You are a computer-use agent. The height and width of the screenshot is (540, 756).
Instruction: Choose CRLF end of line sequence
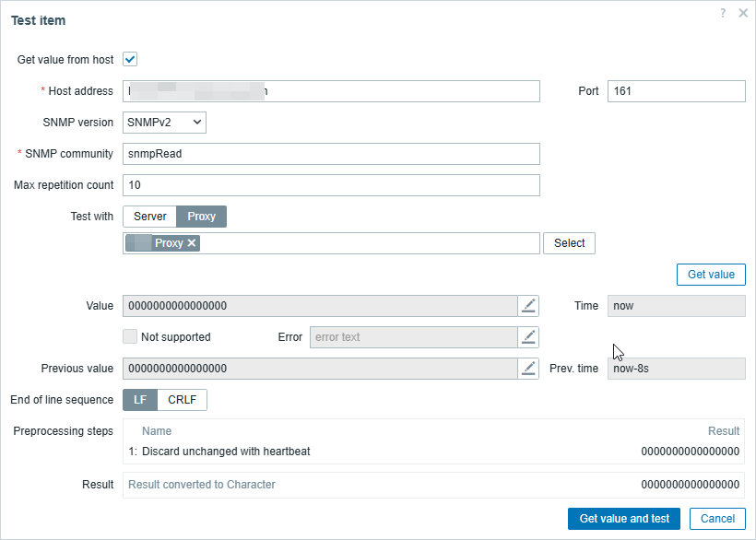click(183, 400)
